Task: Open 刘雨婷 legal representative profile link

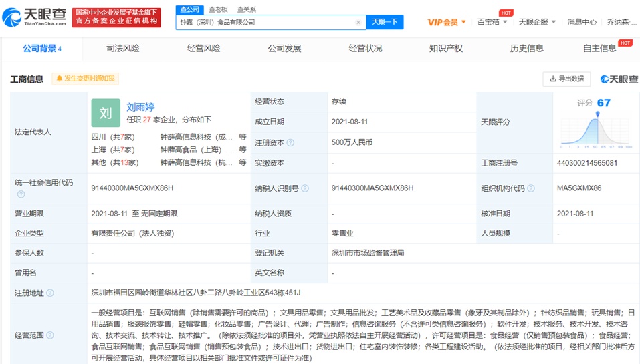Action: click(140, 106)
